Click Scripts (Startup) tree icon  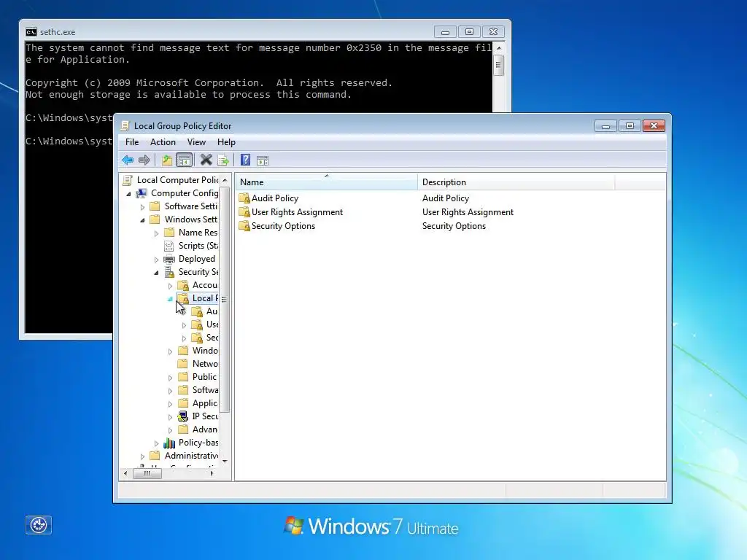pyautogui.click(x=169, y=246)
